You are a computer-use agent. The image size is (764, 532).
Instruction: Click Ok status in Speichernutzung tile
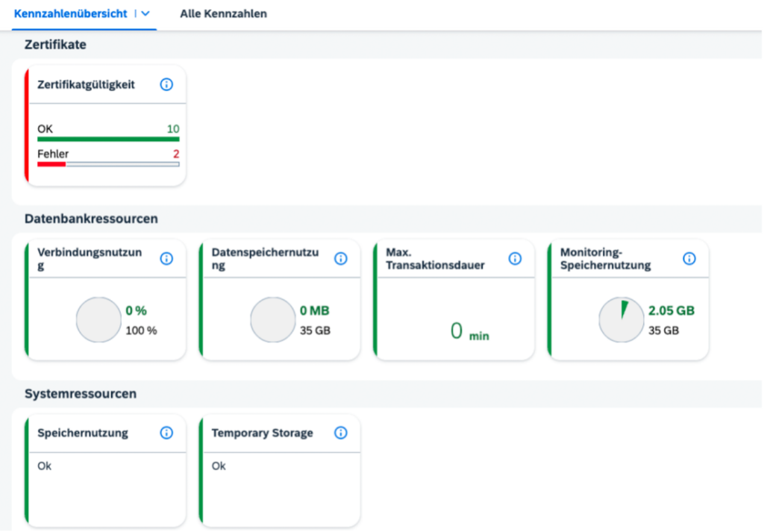pos(44,466)
